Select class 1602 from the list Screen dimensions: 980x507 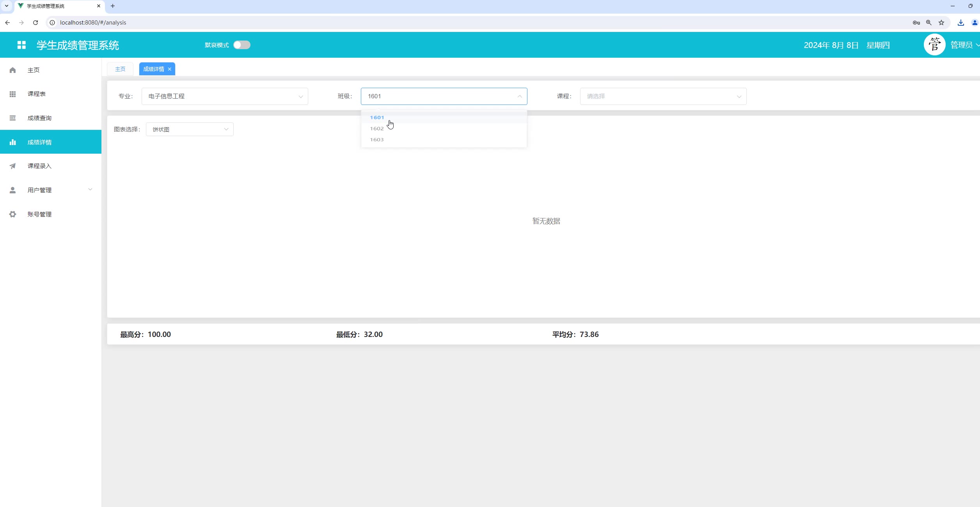point(377,129)
